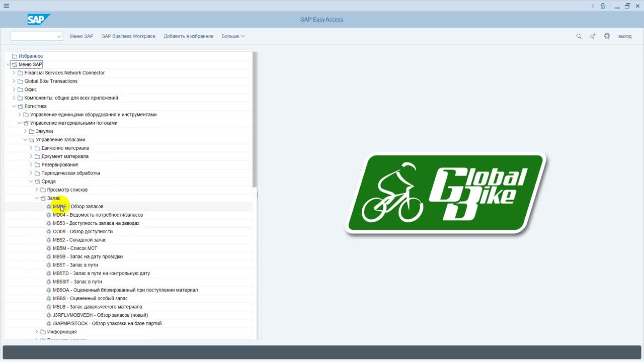This screenshot has height=362, width=644.
Task: Click the search magnifier icon
Action: [579, 36]
